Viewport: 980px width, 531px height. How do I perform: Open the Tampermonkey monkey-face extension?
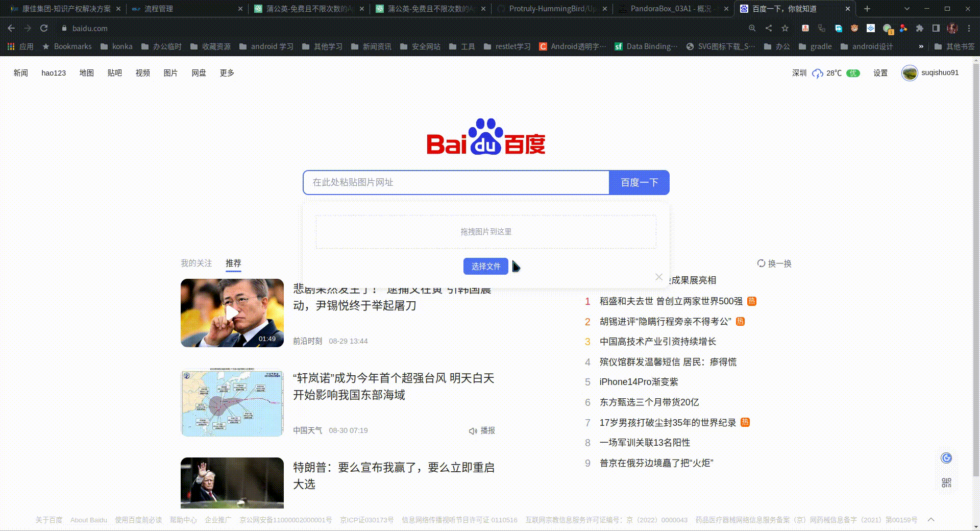pyautogui.click(x=854, y=29)
